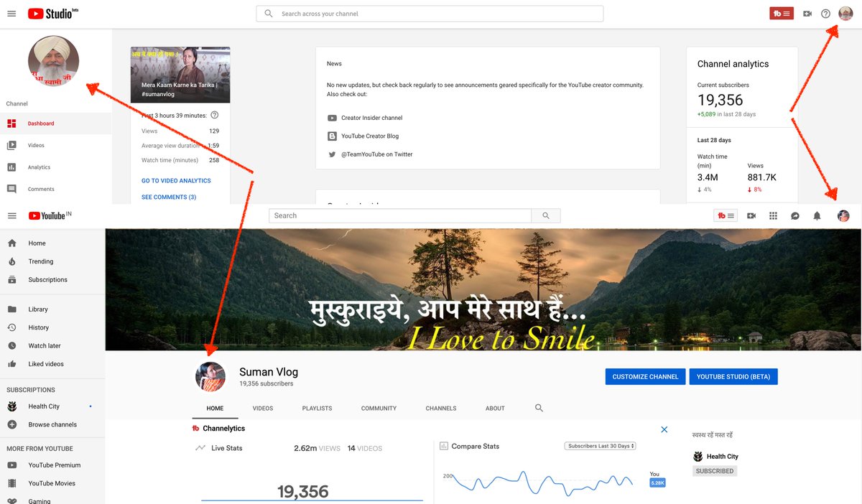The width and height of the screenshot is (862, 504).
Task: Click the YouTube create video camera icon
Action: [751, 215]
